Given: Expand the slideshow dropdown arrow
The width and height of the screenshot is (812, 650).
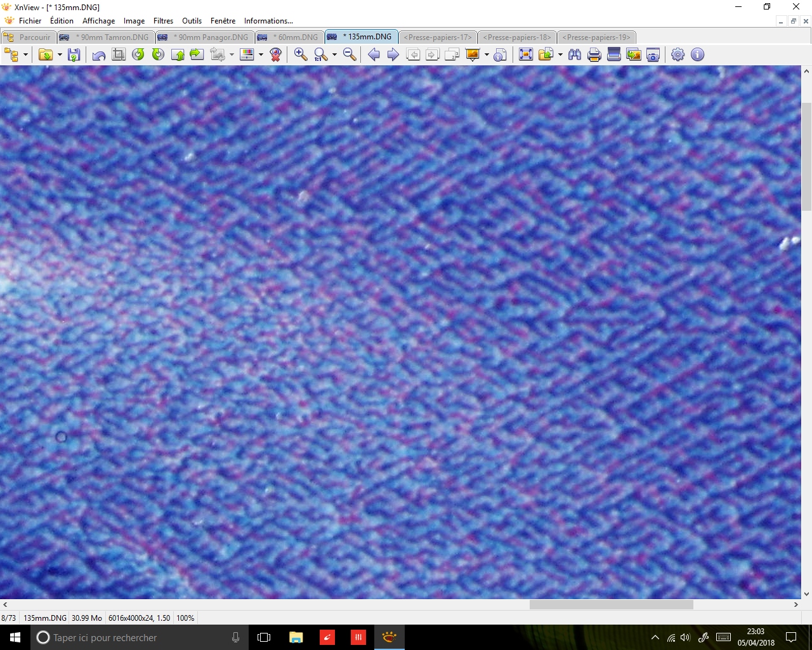Looking at the screenshot, I should (x=487, y=55).
